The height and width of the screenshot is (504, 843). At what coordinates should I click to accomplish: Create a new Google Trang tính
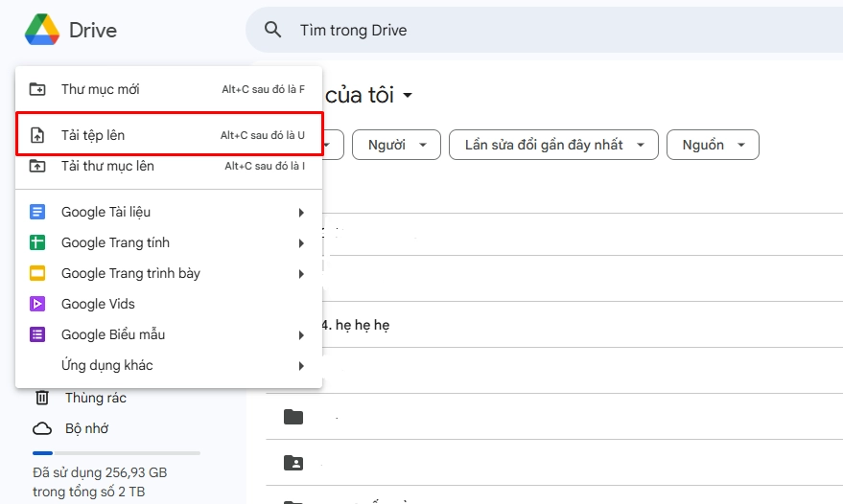169,242
